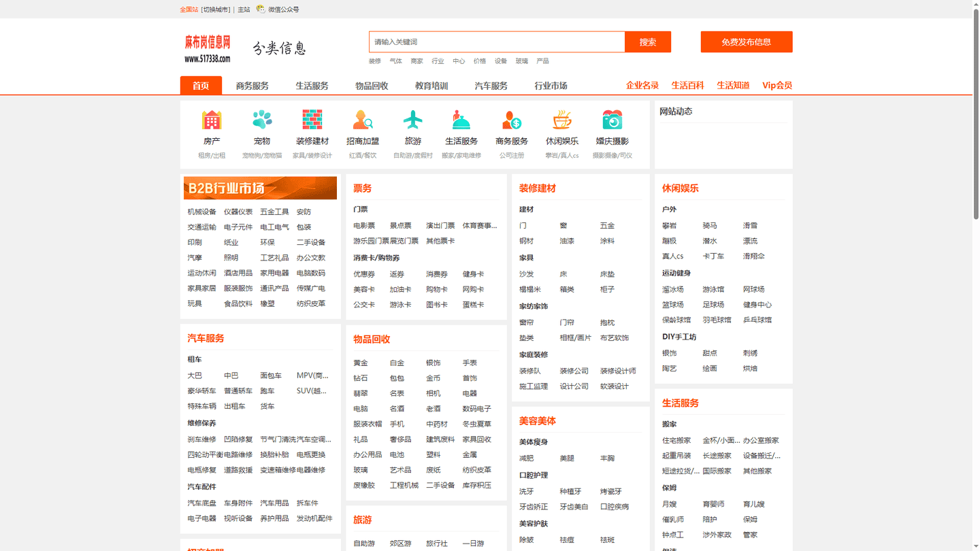Click 库存积压 under 物品回收
980x551 pixels.
tap(477, 486)
